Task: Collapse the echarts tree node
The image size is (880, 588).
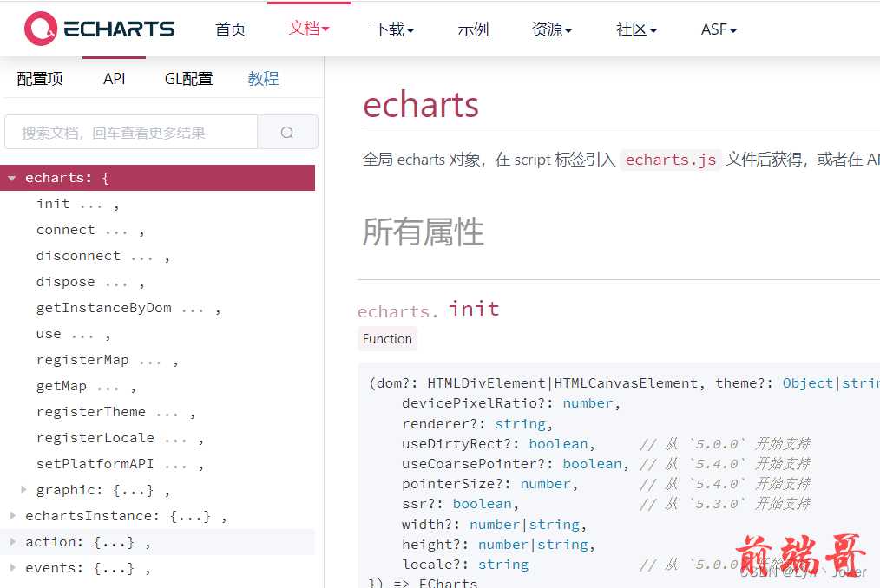Action: tap(12, 178)
